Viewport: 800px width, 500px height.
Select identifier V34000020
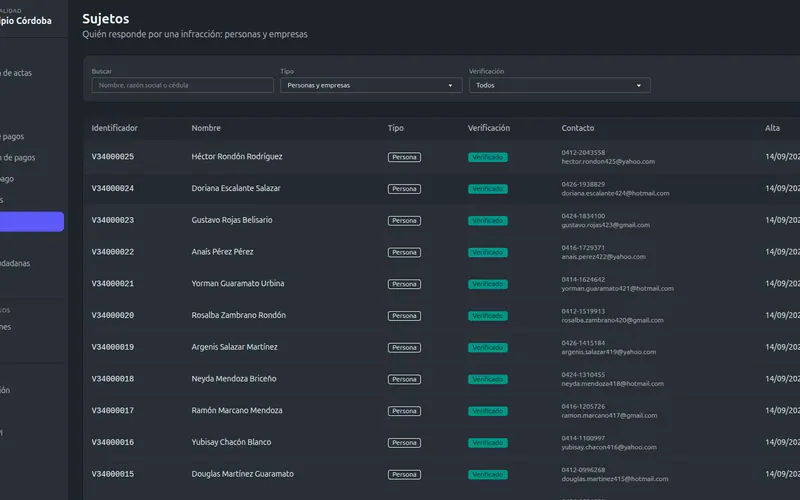click(x=113, y=315)
